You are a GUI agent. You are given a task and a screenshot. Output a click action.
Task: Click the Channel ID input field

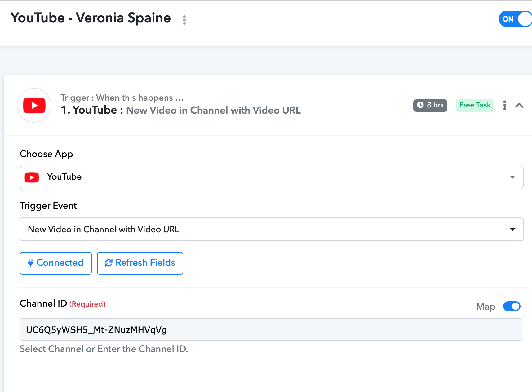click(x=271, y=329)
